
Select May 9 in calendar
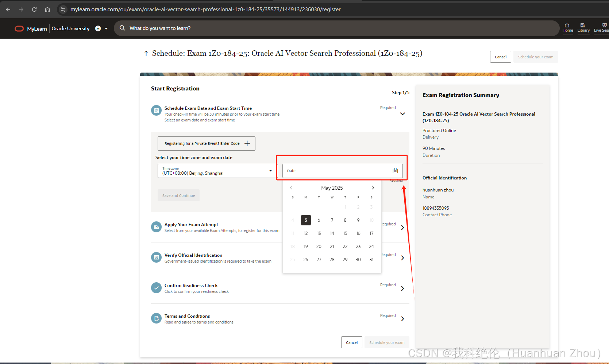tap(358, 220)
